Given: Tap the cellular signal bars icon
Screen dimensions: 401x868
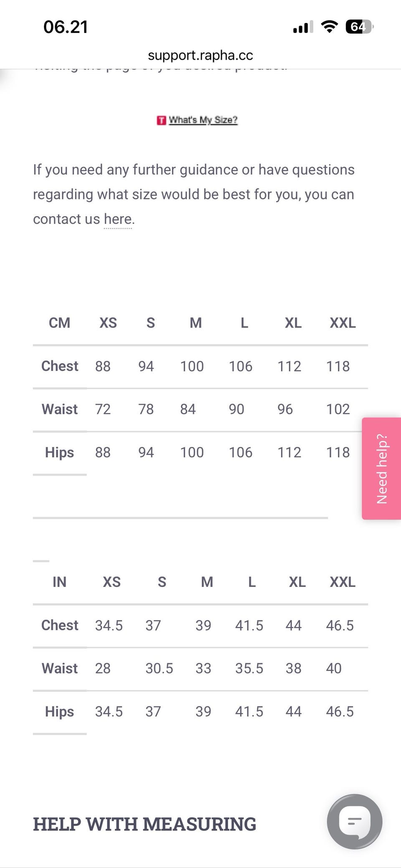Looking at the screenshot, I should 303,28.
